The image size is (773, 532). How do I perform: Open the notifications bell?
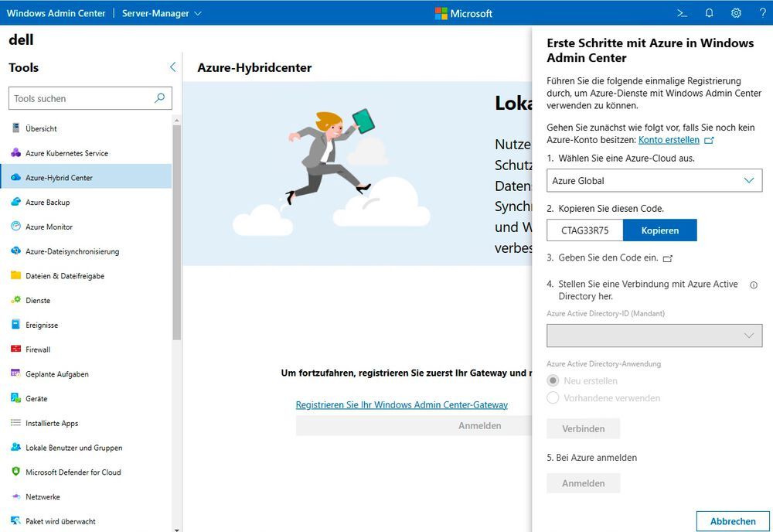pos(708,13)
